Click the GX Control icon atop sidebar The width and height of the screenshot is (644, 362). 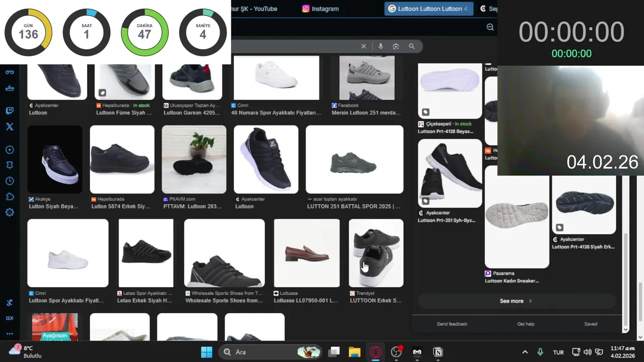pos(10,72)
